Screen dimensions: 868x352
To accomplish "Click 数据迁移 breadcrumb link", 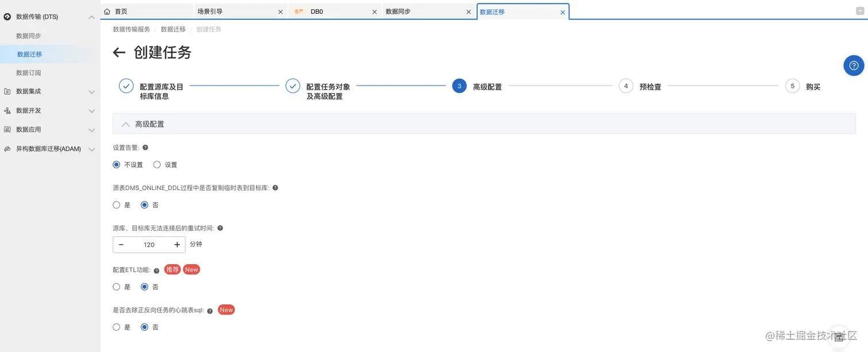I will pyautogui.click(x=173, y=29).
